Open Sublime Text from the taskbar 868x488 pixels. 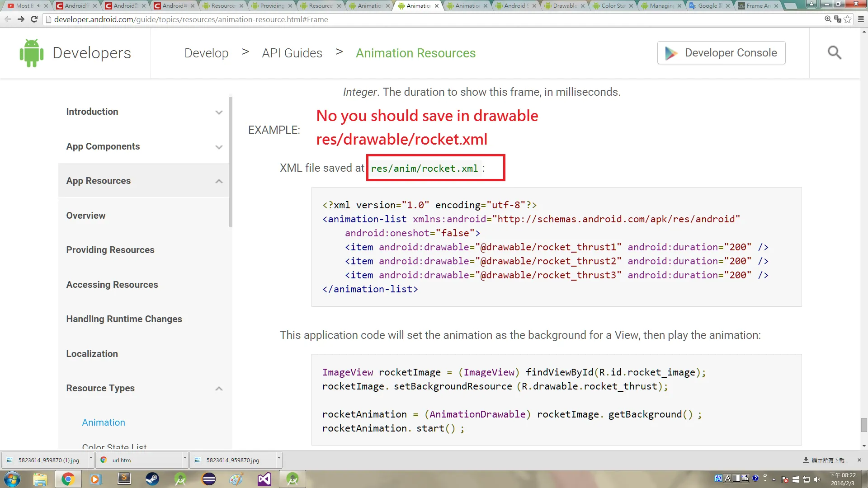coord(124,479)
